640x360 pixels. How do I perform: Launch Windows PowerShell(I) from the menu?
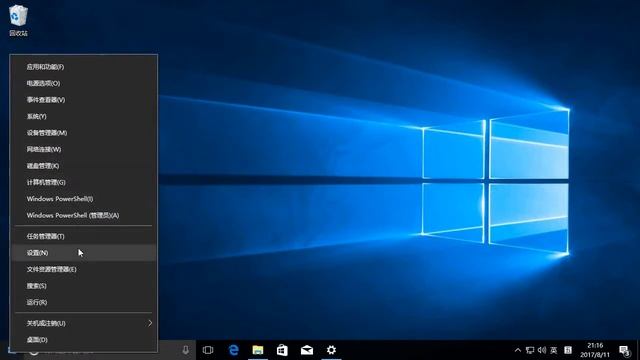(x=83, y=199)
